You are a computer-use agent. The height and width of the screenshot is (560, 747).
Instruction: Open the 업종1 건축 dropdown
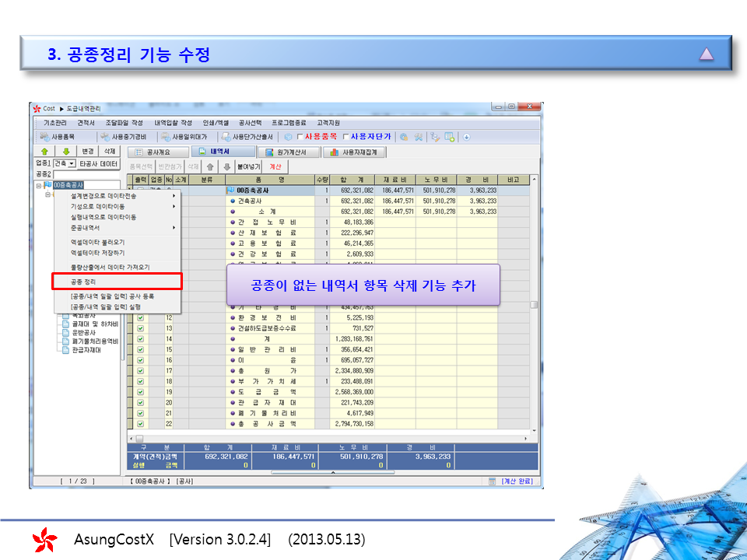tap(72, 164)
